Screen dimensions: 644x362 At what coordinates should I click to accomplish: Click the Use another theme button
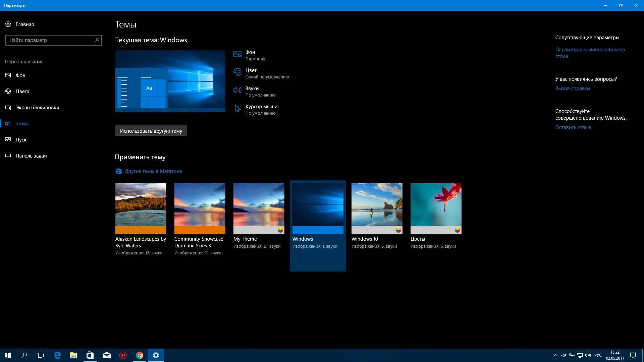(x=151, y=131)
